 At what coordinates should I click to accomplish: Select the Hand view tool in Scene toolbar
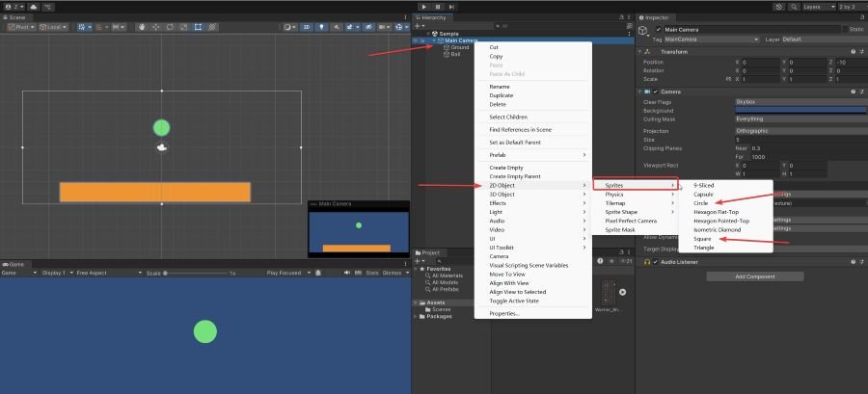(x=142, y=27)
